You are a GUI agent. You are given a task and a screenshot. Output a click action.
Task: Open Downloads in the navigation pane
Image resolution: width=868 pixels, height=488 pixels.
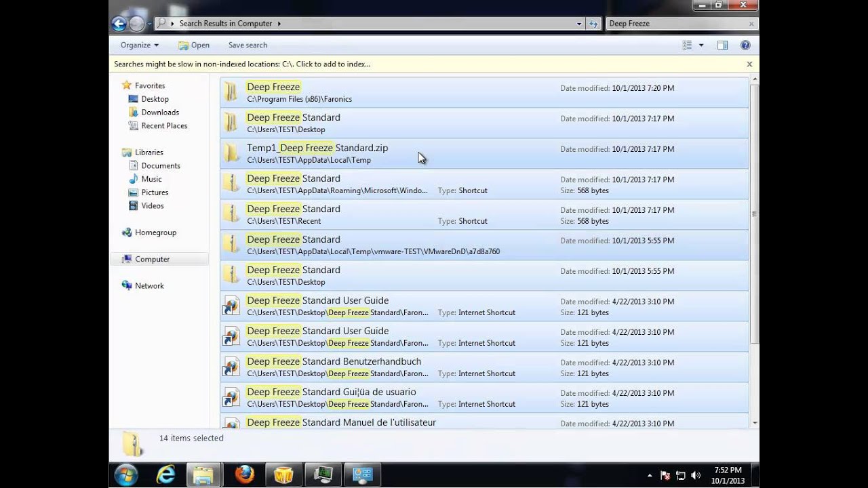(160, 113)
